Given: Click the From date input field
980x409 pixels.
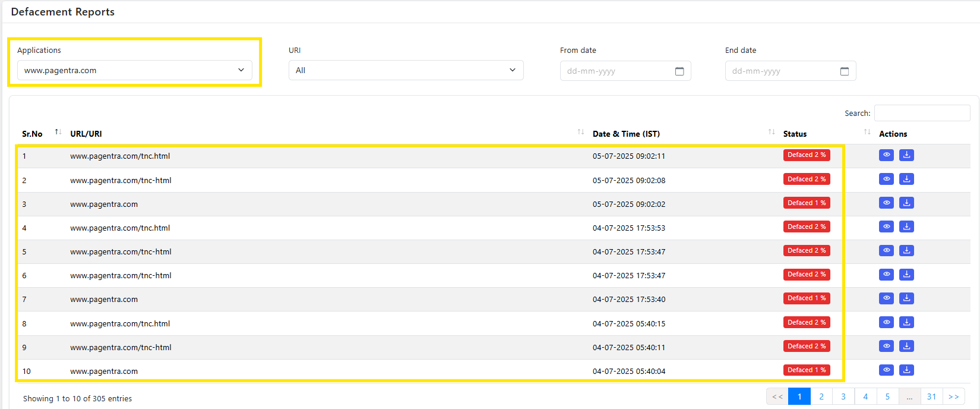Looking at the screenshot, I should [x=625, y=71].
